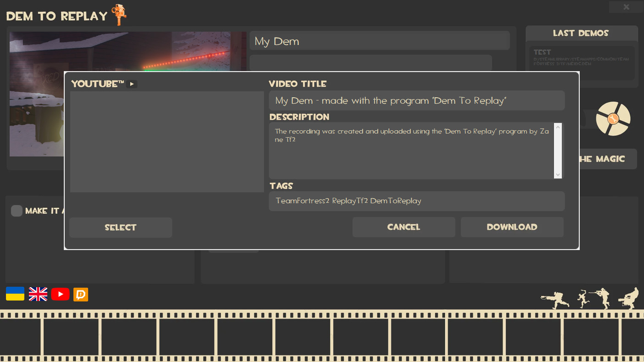Click the My Dem name field
The width and height of the screenshot is (644, 362).
pos(379,40)
